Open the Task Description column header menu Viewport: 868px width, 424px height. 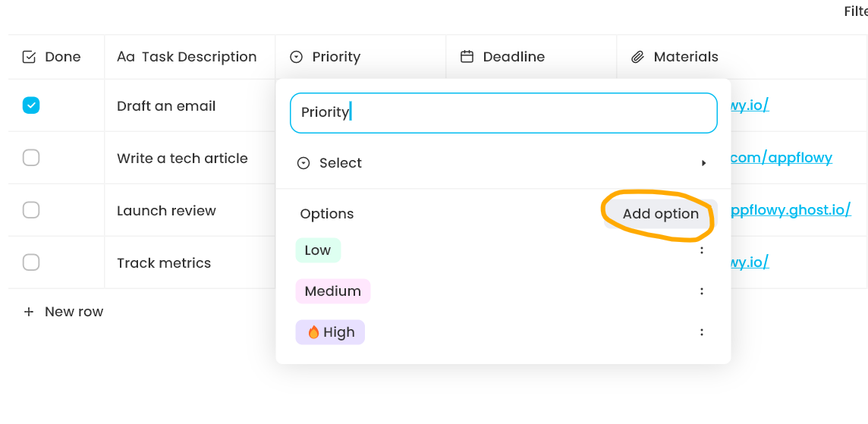click(x=187, y=57)
